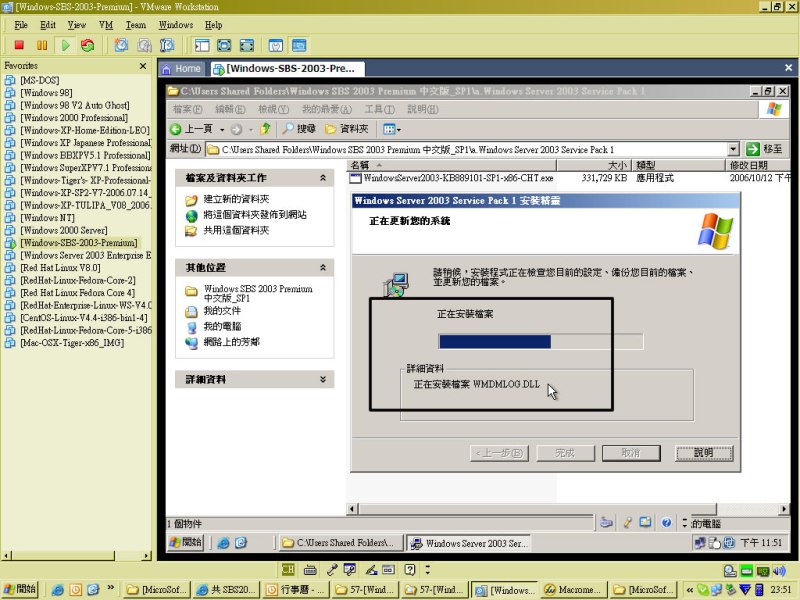Click the summary view toolbar icon
The width and height of the screenshot is (800, 600).
276,45
